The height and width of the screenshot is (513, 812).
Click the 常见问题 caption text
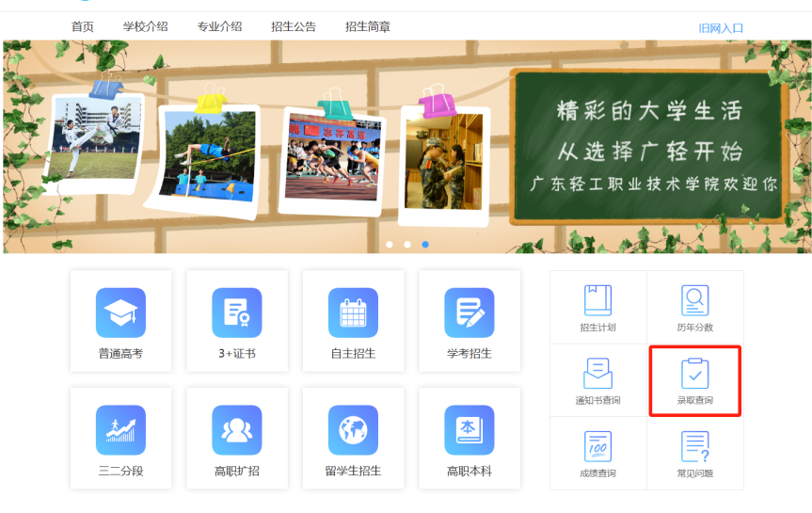point(695,473)
